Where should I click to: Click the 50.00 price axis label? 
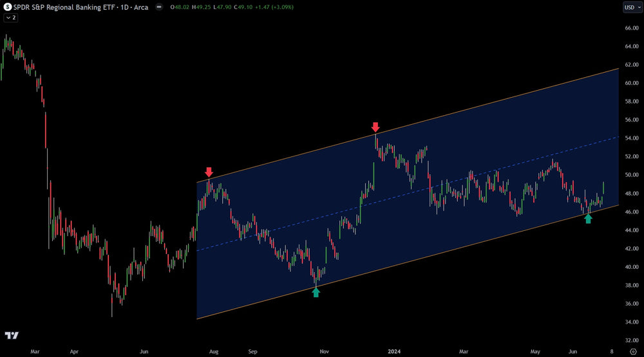pos(632,175)
